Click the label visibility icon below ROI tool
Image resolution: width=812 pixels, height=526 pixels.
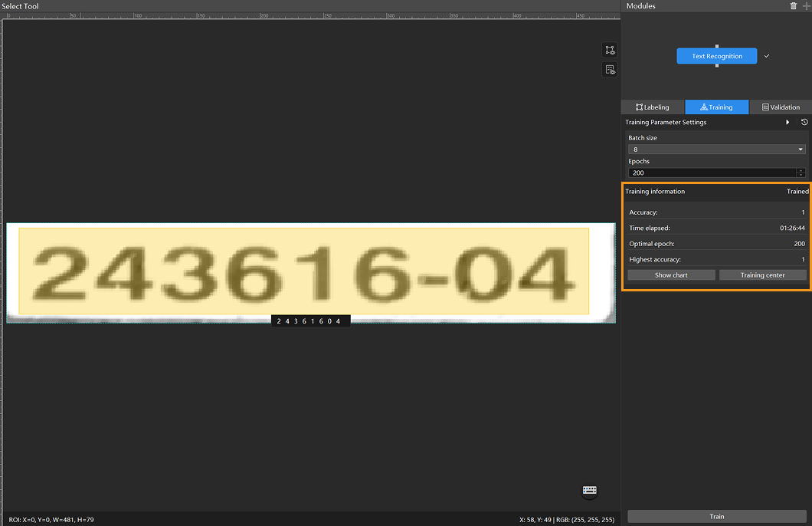tap(610, 70)
